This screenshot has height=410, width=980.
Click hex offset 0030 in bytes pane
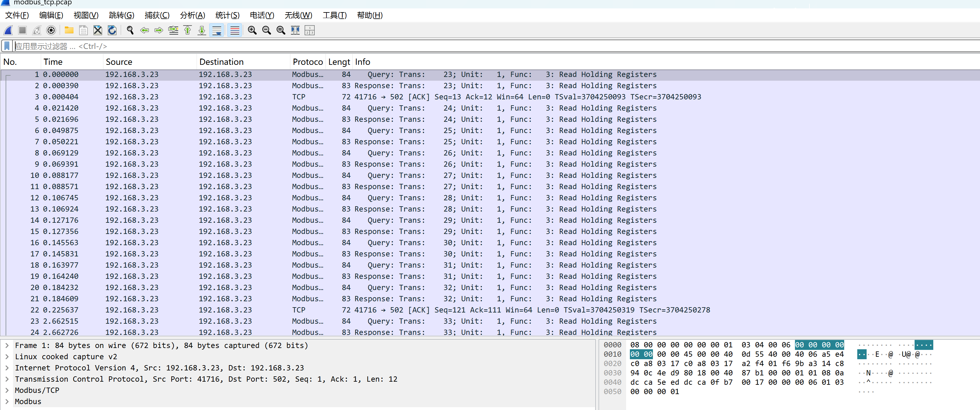612,373
